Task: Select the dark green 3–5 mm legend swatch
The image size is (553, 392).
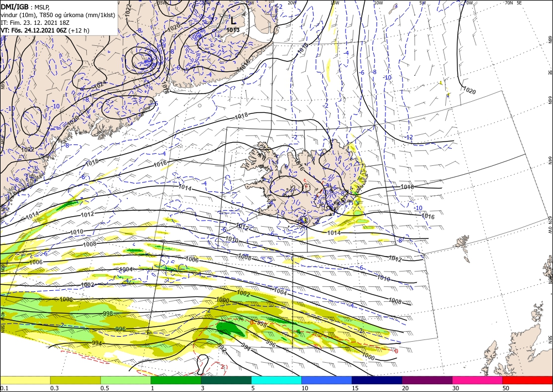Action: tap(226, 380)
